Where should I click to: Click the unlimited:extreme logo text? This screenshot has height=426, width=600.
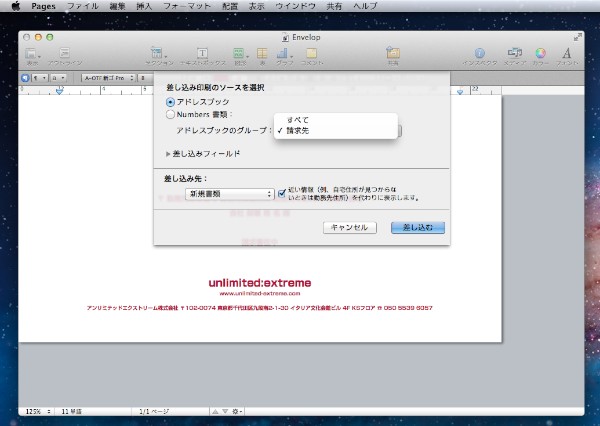pos(260,283)
